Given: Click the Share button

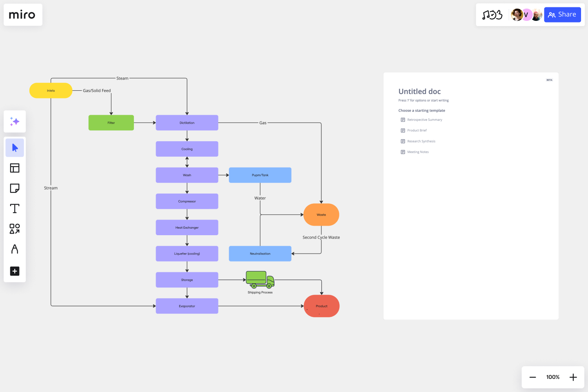Looking at the screenshot, I should pos(562,15).
